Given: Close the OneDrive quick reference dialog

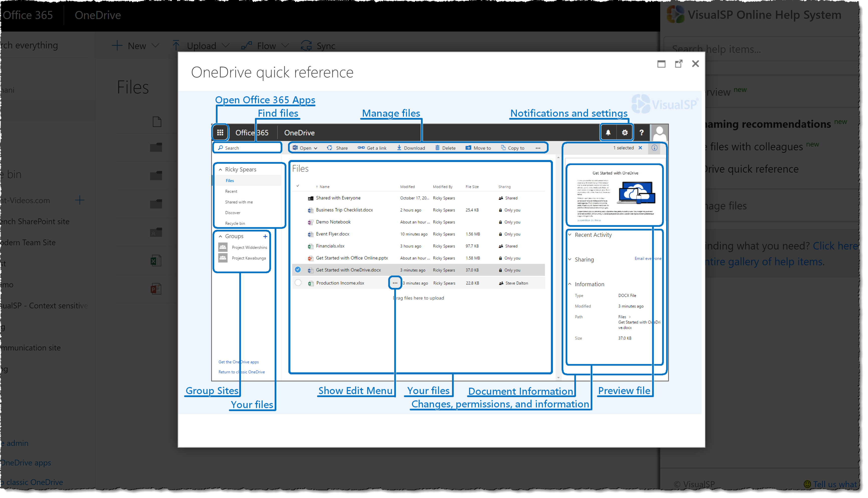Looking at the screenshot, I should (x=696, y=64).
